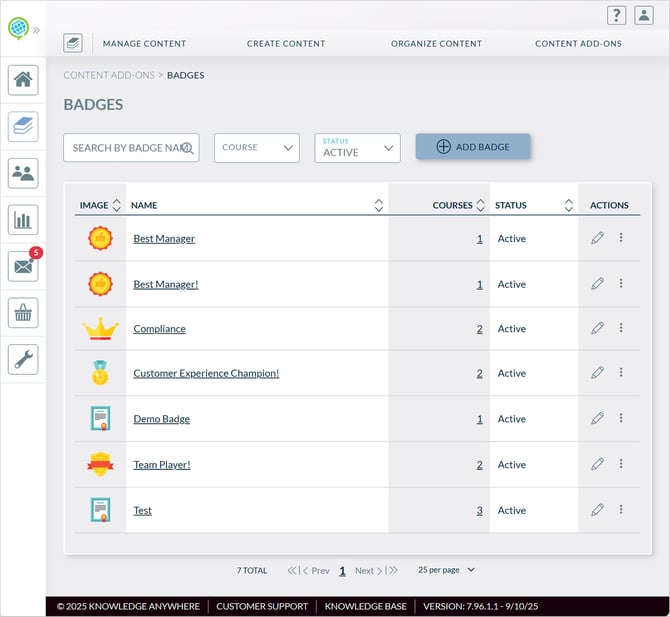Screen dimensions: 670x617
Task: Edit Team Player! badge with pencil icon
Action: pyautogui.click(x=597, y=464)
